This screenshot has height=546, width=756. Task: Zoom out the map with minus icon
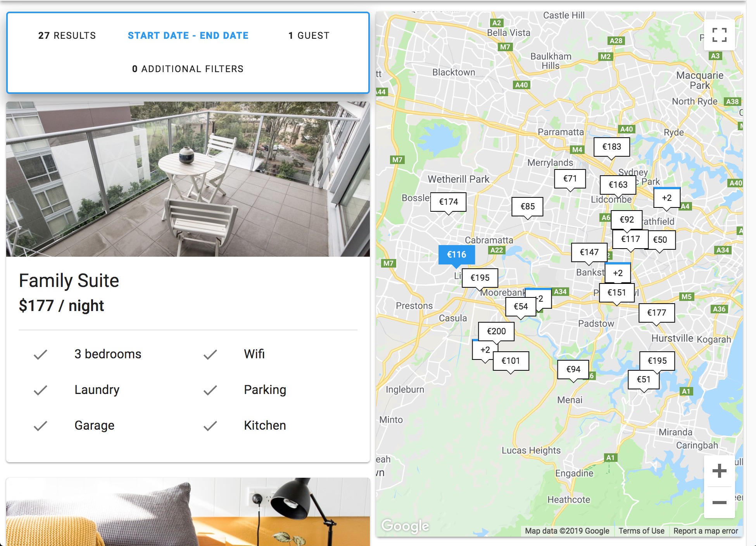point(719,503)
